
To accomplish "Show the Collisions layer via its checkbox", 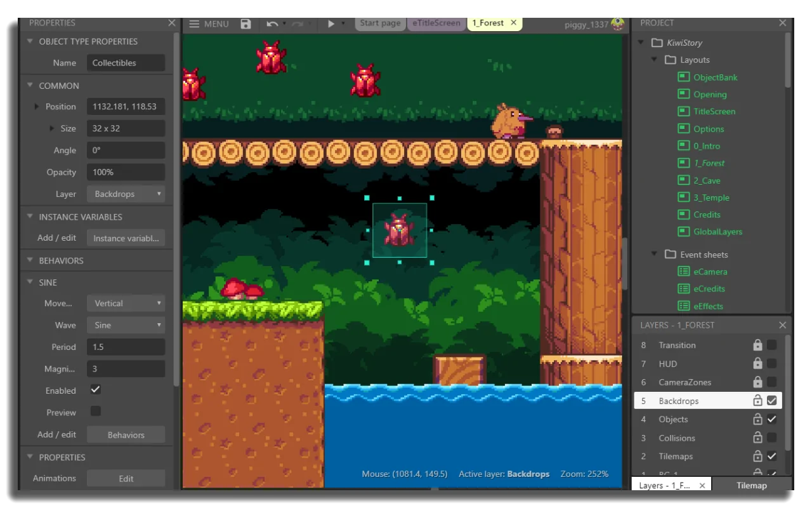I will click(771, 438).
